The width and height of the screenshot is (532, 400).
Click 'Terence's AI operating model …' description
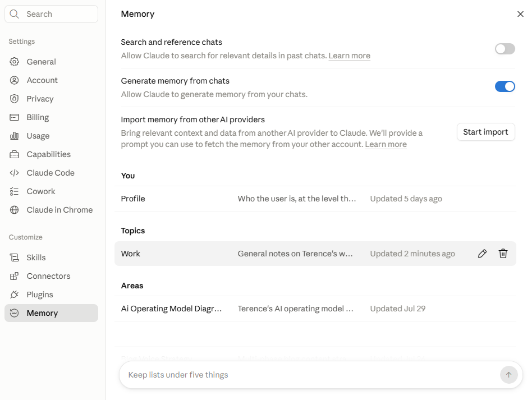(295, 309)
